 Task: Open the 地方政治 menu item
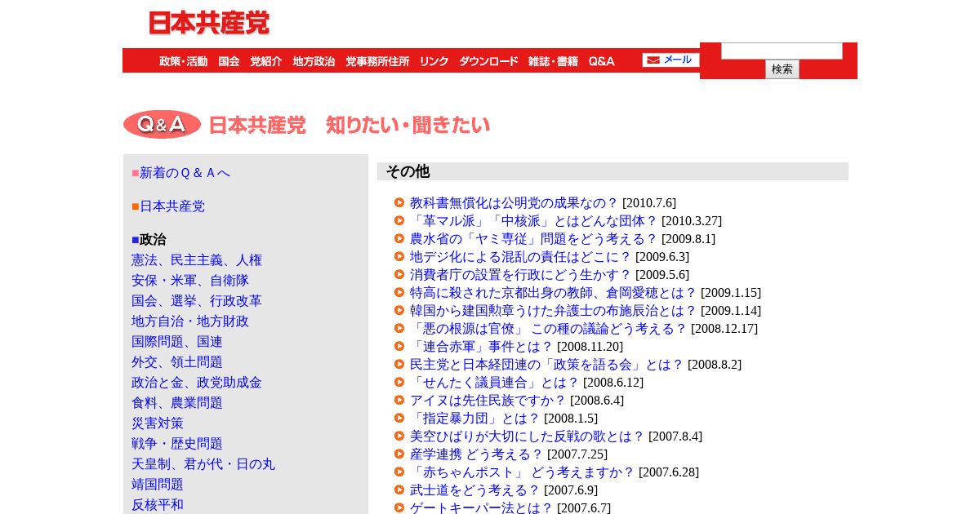coord(314,61)
